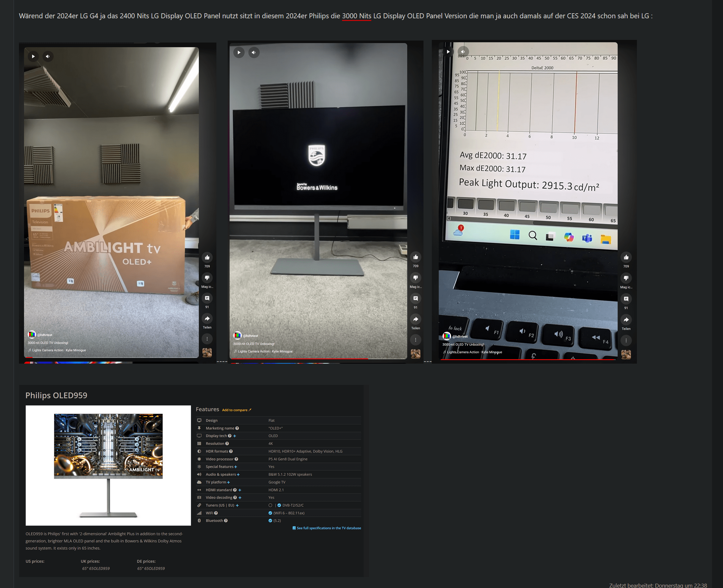Dislike the Ambilight box unboxing video

tap(207, 278)
